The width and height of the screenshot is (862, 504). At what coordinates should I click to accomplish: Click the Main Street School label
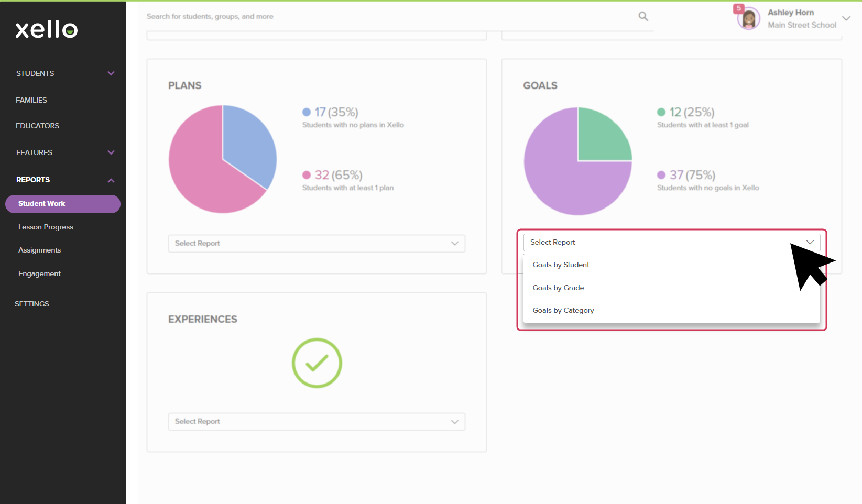(802, 25)
